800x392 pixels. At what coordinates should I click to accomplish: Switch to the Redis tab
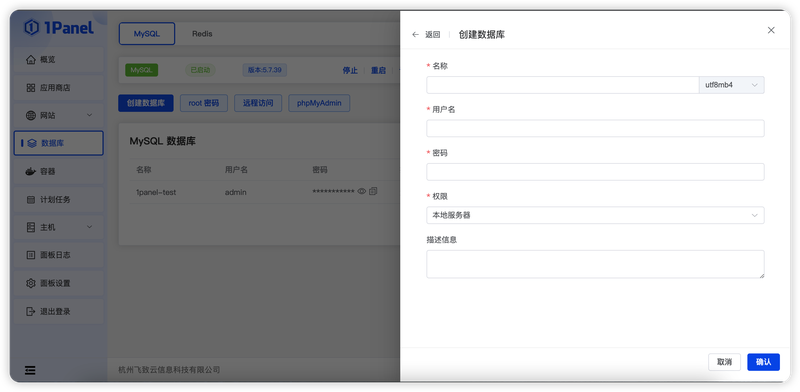(202, 34)
